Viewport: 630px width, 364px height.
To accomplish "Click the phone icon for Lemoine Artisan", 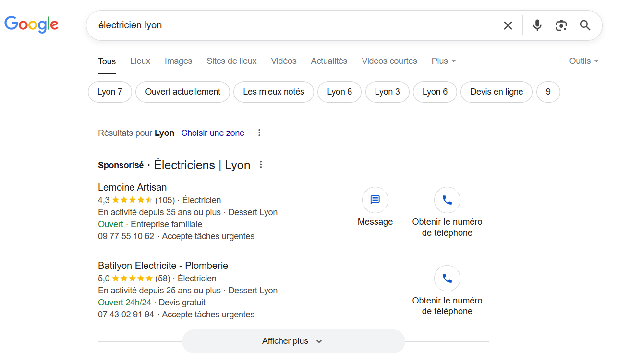I will point(447,200).
